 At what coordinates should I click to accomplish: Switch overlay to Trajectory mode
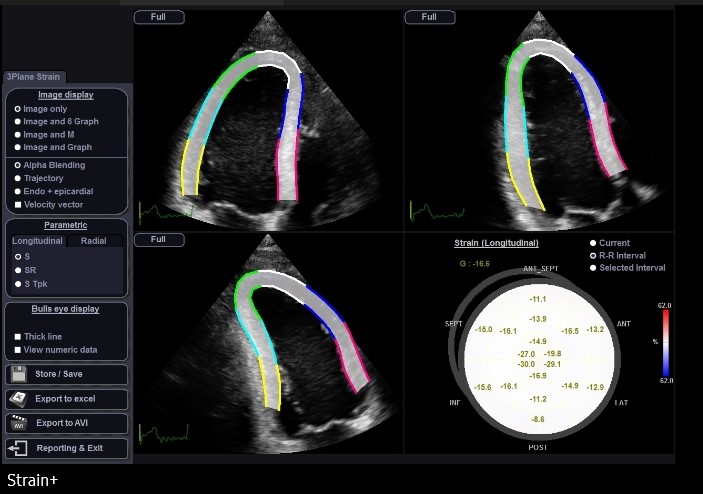click(x=17, y=178)
